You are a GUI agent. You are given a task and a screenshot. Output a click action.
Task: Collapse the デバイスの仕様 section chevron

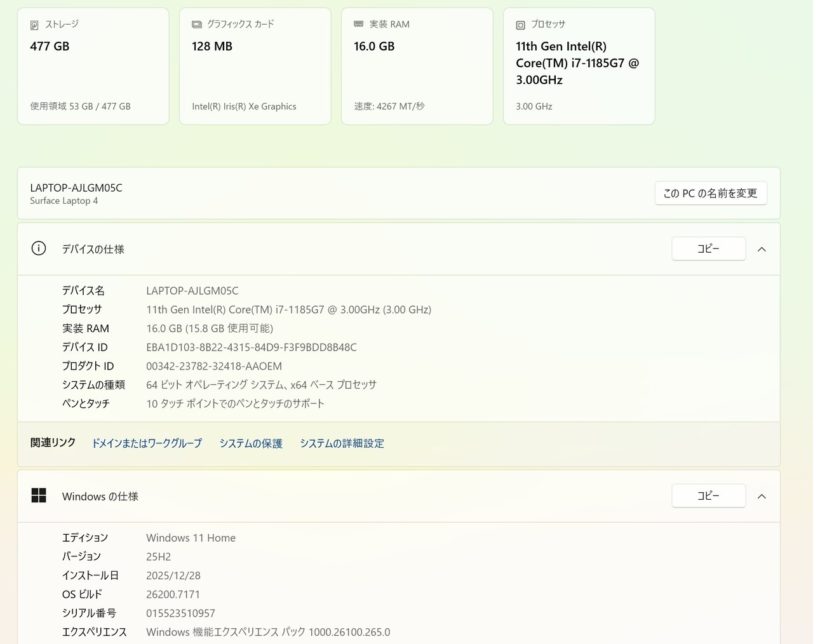[762, 249]
